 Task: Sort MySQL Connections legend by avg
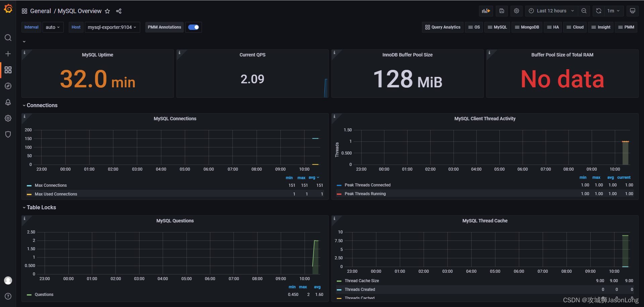point(314,178)
